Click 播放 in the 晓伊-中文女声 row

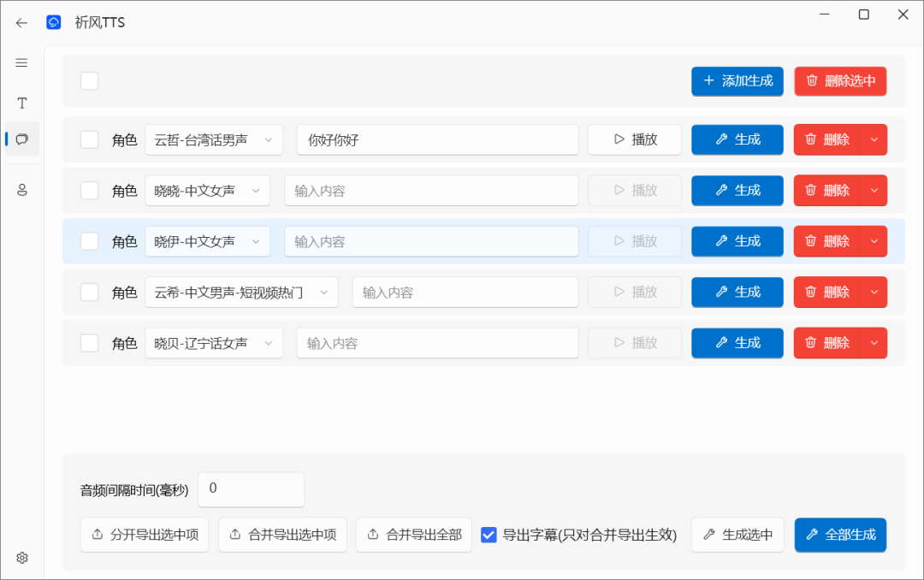[635, 241]
